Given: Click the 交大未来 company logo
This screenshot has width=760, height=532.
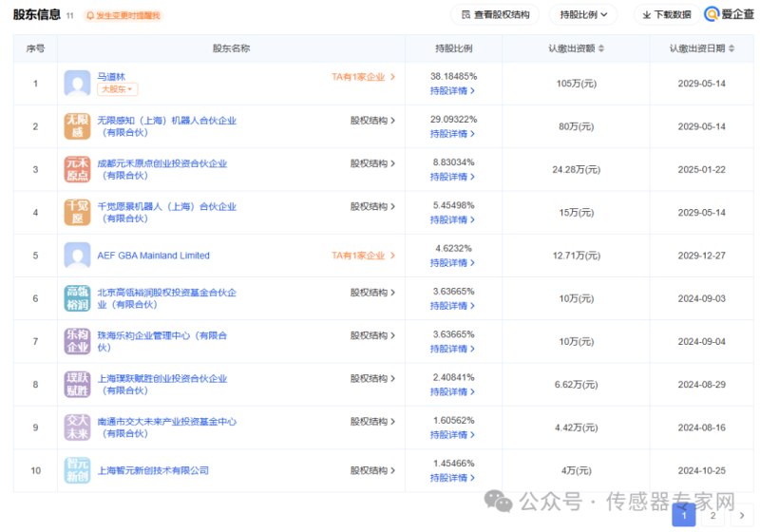Looking at the screenshot, I should click(77, 427).
